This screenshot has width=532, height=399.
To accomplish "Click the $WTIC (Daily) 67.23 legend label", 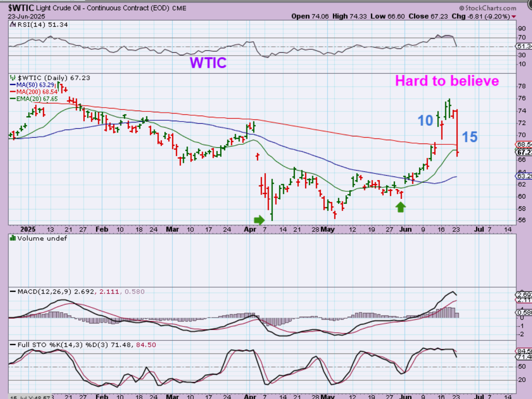I will (x=53, y=78).
